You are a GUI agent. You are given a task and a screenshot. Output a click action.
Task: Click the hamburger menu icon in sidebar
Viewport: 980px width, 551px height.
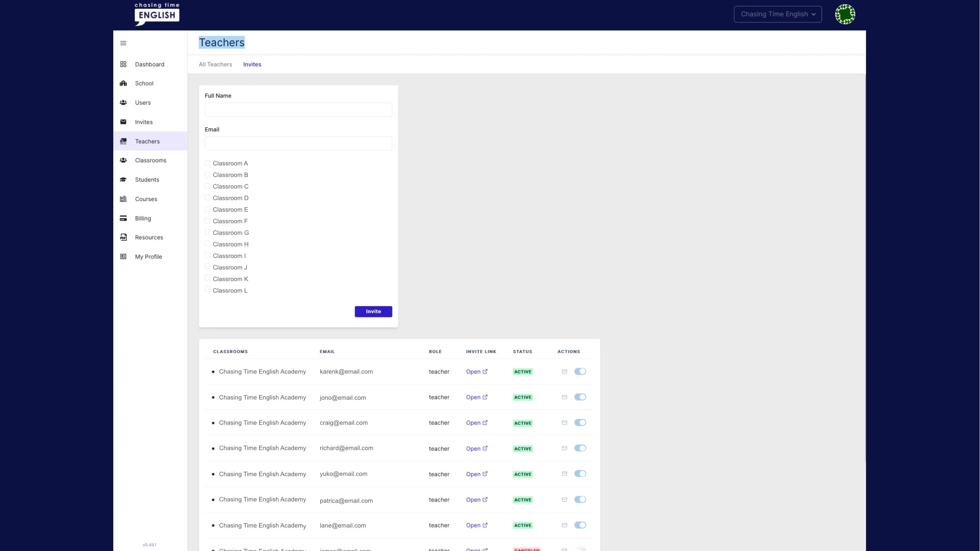(123, 43)
